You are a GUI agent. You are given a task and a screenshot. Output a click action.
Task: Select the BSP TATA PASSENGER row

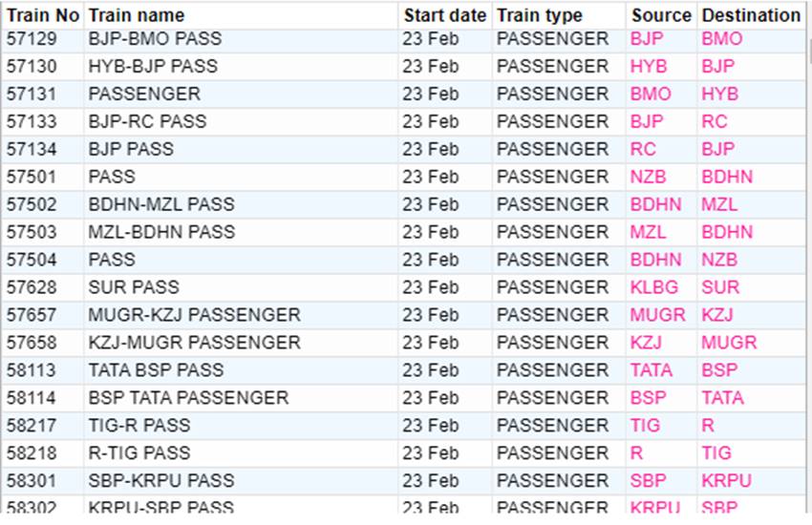[x=403, y=398]
